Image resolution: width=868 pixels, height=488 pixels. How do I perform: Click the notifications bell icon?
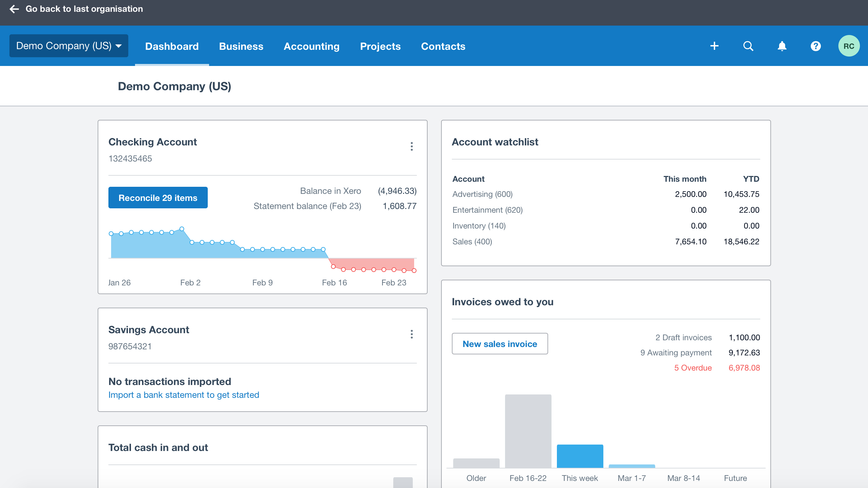(x=781, y=46)
